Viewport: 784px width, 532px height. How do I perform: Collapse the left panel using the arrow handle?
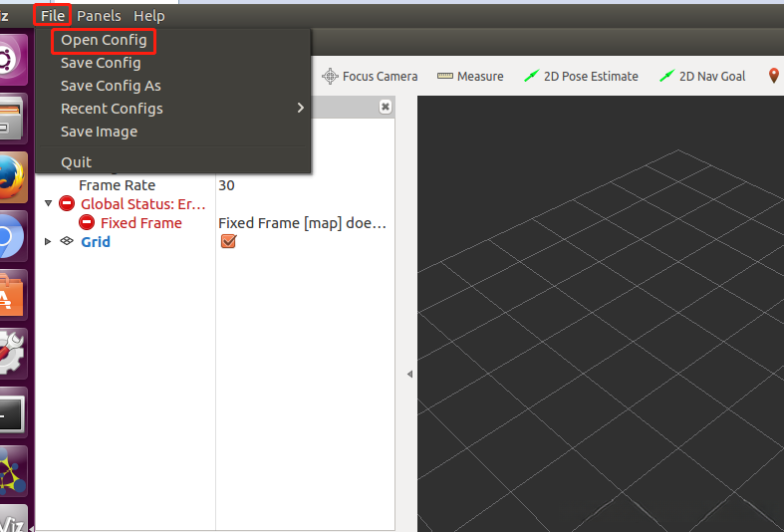[409, 374]
